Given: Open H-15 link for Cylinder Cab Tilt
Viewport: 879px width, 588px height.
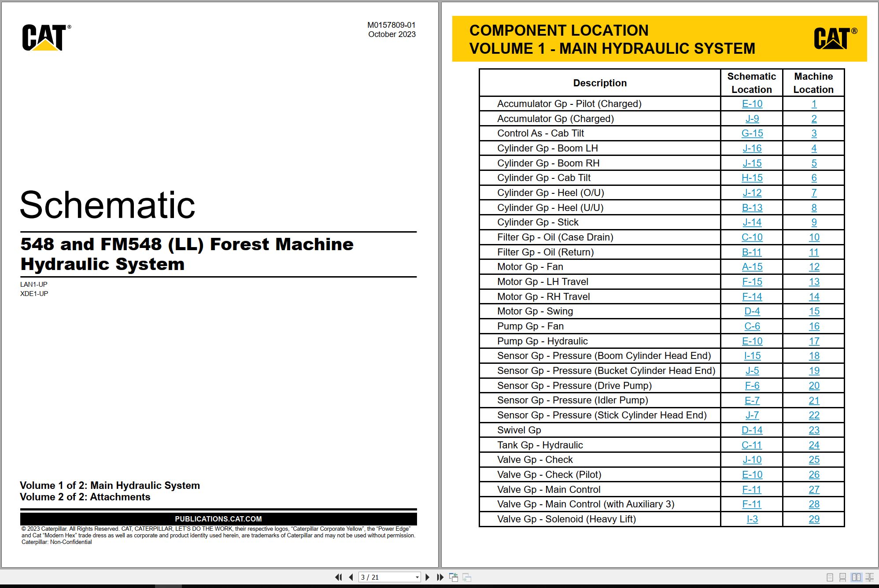Looking at the screenshot, I should click(x=752, y=178).
